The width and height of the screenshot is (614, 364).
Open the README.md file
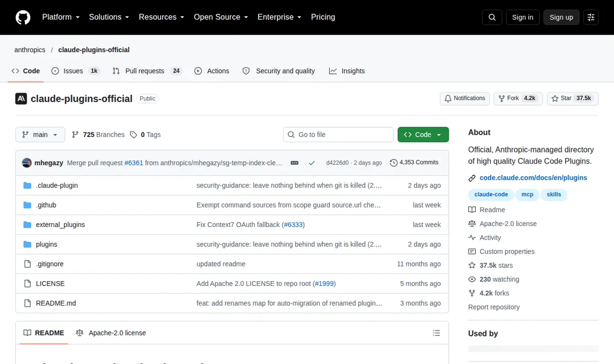click(x=56, y=303)
